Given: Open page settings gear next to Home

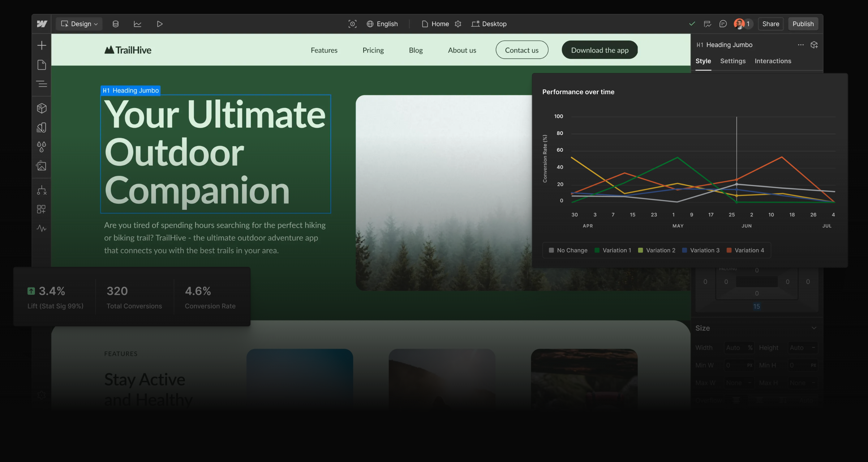Looking at the screenshot, I should 458,24.
